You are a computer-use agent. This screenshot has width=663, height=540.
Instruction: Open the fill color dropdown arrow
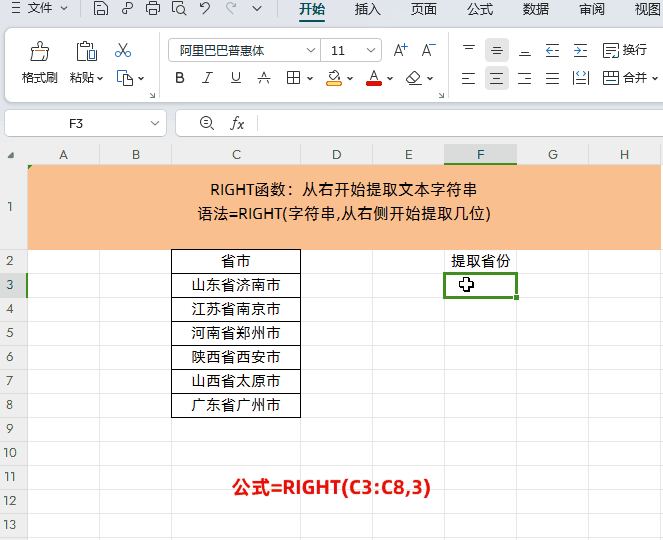tap(350, 78)
